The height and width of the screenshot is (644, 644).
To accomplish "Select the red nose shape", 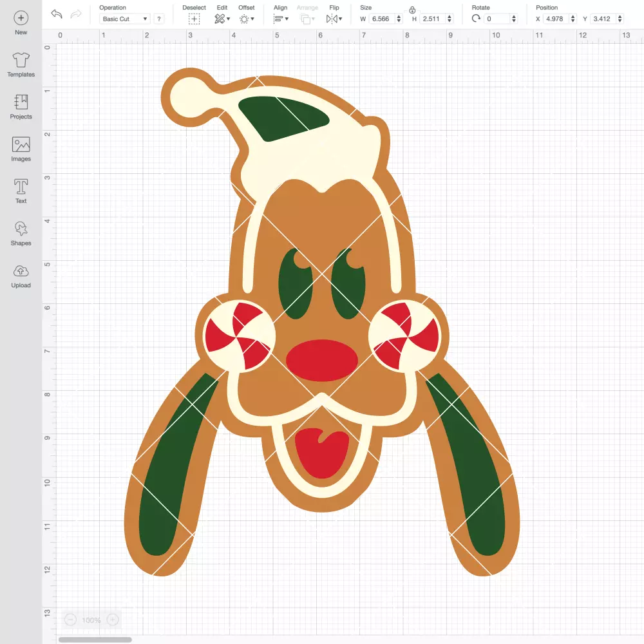I will tap(322, 360).
